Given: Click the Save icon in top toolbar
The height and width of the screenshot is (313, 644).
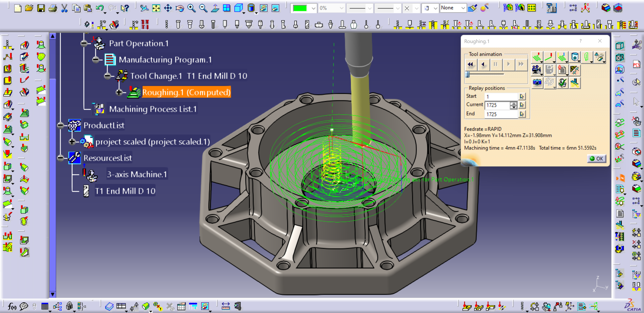Looking at the screenshot, I should [41, 8].
